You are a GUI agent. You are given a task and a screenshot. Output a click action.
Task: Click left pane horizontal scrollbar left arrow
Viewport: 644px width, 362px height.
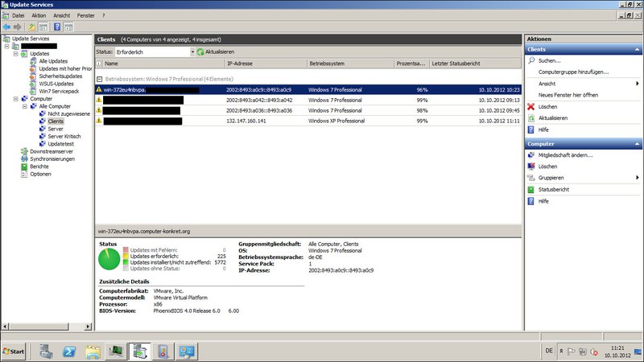click(x=6, y=327)
